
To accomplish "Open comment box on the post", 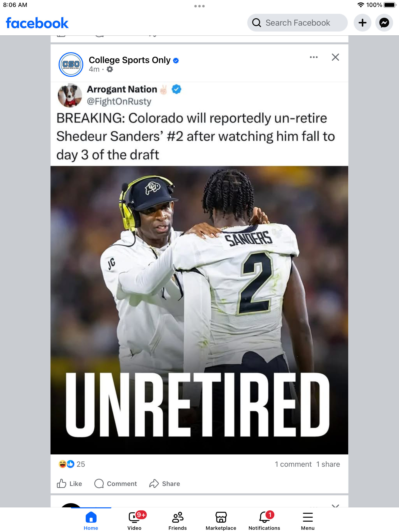I will (116, 484).
